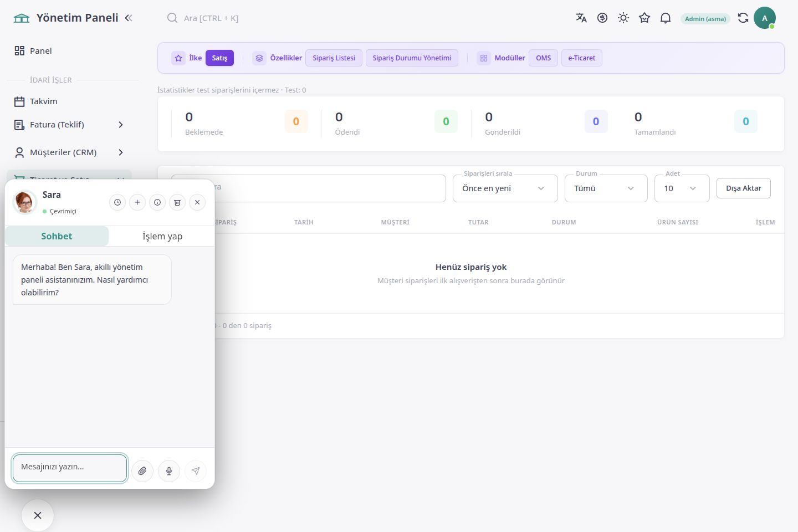
Task: Switch to Sohbet tab
Action: [57, 236]
